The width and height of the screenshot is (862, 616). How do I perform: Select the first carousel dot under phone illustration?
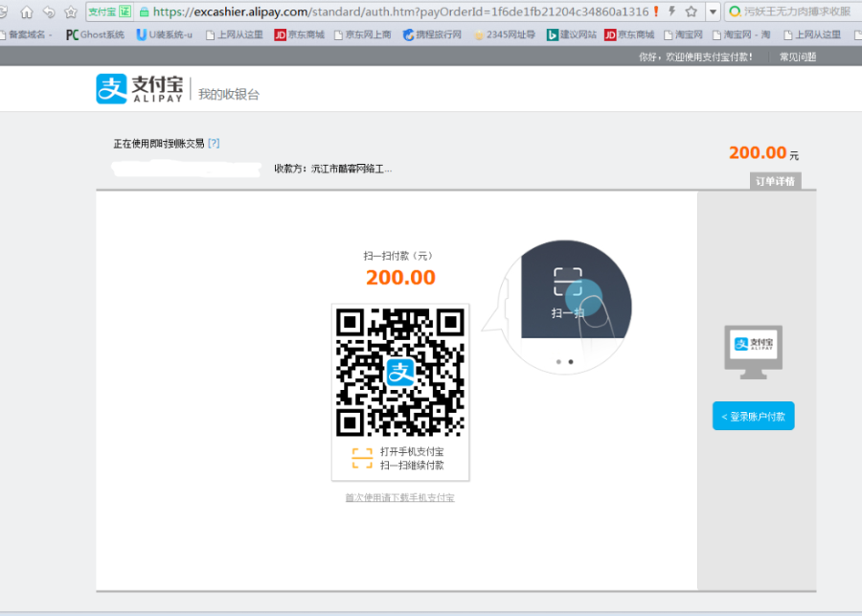click(x=558, y=361)
